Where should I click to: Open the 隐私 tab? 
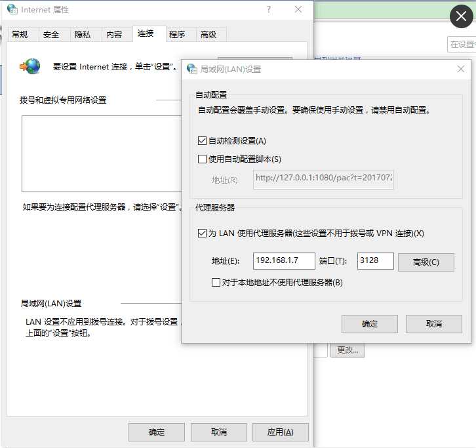[x=83, y=34]
